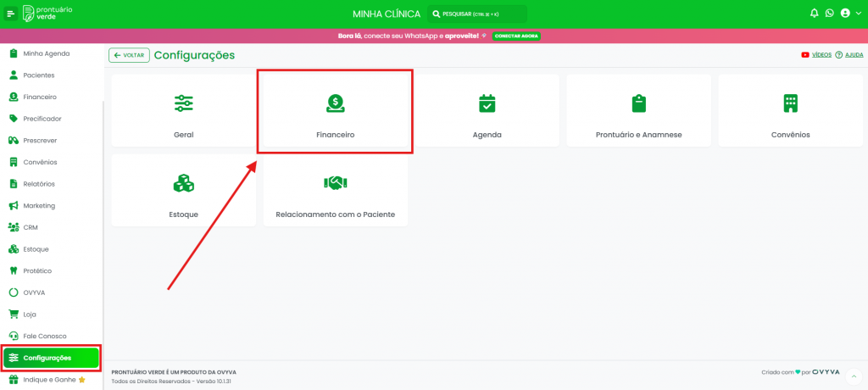Expand the user account dropdown

(850, 14)
